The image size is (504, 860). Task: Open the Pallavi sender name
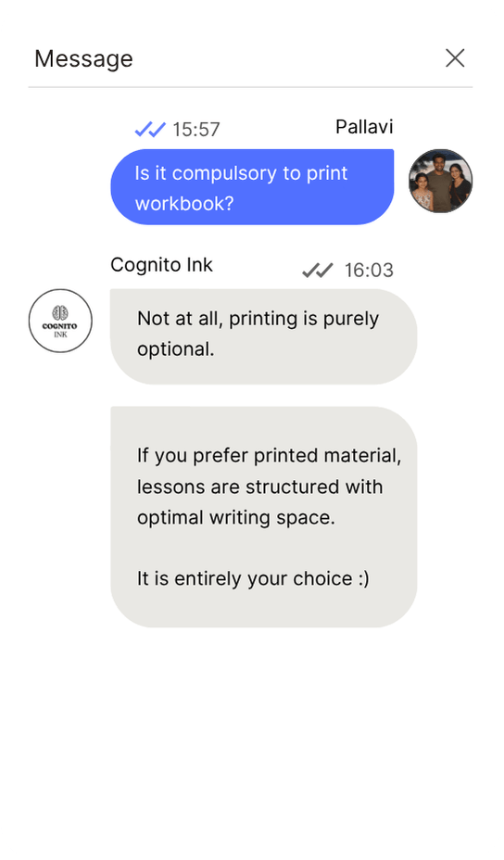pos(364,127)
